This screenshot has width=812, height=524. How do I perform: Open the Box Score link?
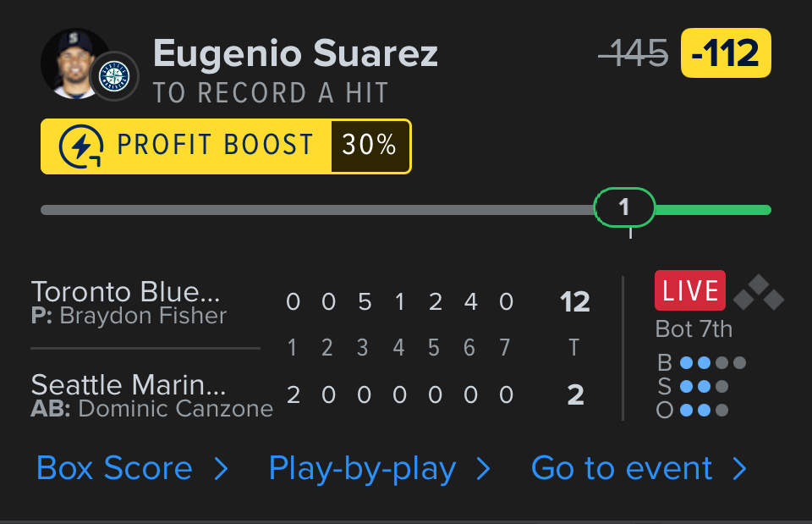114,468
